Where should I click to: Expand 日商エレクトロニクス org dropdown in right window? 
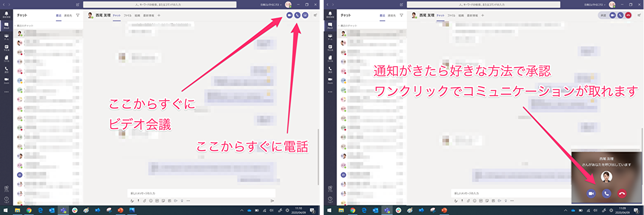tap(595, 5)
